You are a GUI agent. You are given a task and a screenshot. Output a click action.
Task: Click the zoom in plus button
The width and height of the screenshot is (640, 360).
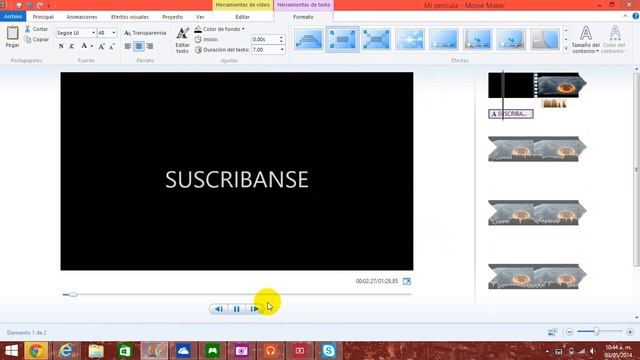(630, 332)
